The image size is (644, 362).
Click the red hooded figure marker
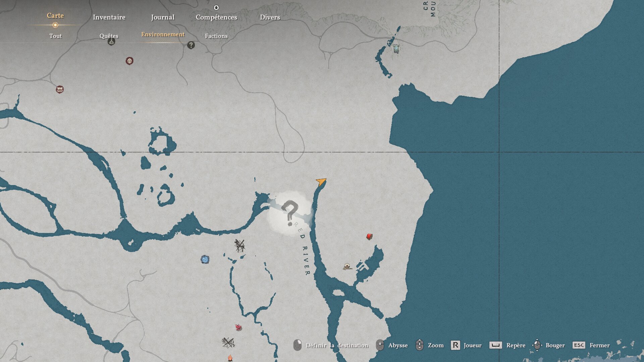tap(129, 61)
